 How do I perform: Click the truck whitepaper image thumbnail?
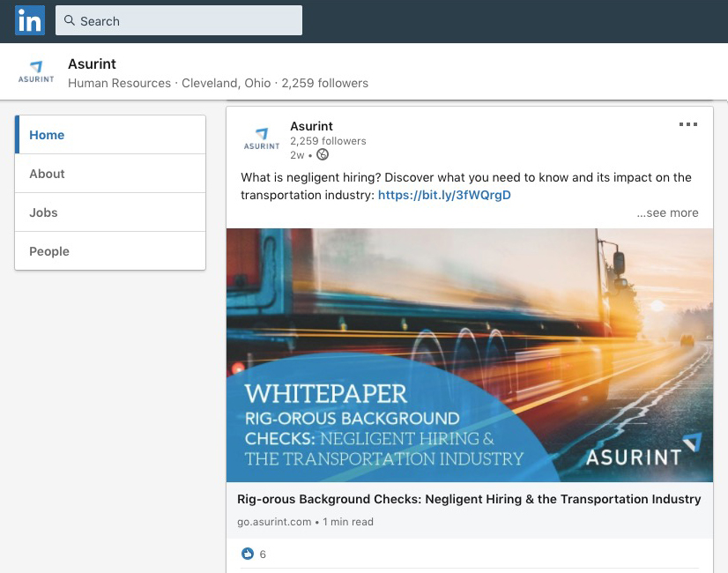tap(470, 355)
